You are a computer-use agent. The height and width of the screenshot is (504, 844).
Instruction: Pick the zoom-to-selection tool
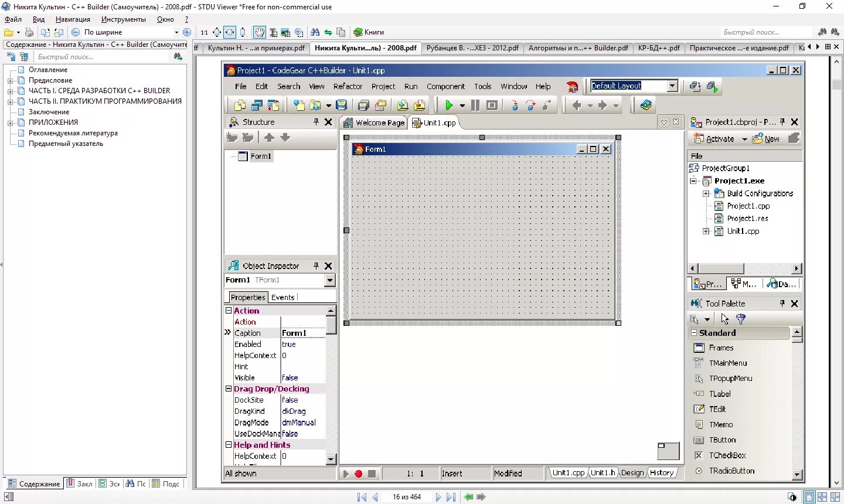click(x=299, y=32)
